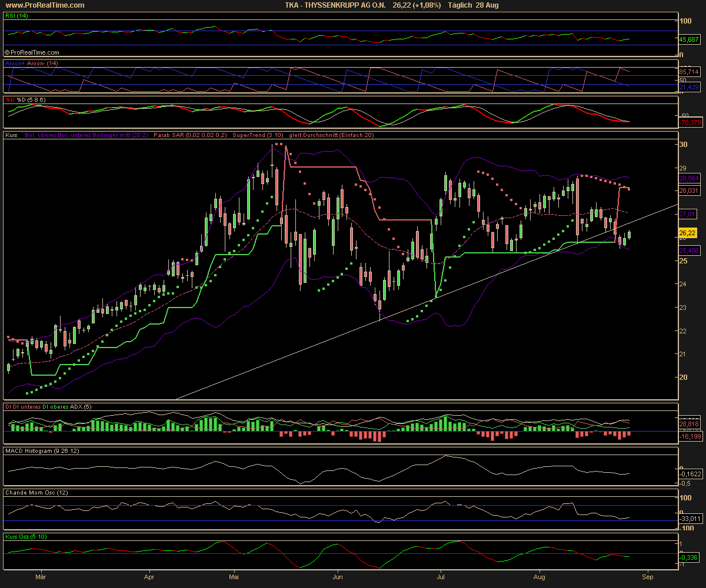706x588 pixels.
Task: Select the gleit Durchschnitt (Einfach 20) label
Action: click(332, 135)
